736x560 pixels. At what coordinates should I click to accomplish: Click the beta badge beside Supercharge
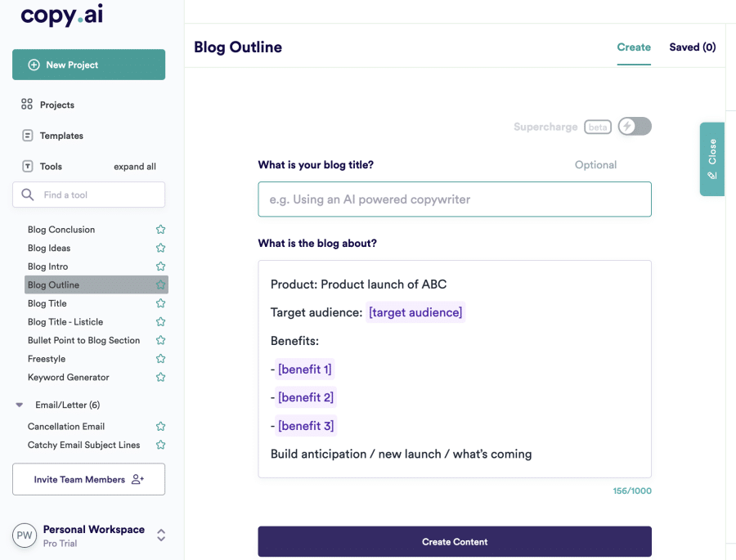tap(598, 127)
